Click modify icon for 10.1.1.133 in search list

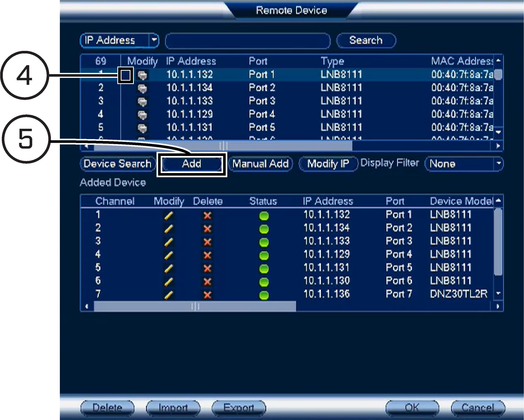(142, 102)
